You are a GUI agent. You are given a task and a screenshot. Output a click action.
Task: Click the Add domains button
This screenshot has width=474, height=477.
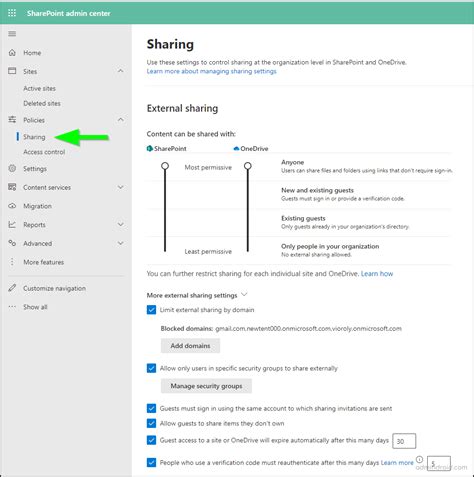(190, 346)
